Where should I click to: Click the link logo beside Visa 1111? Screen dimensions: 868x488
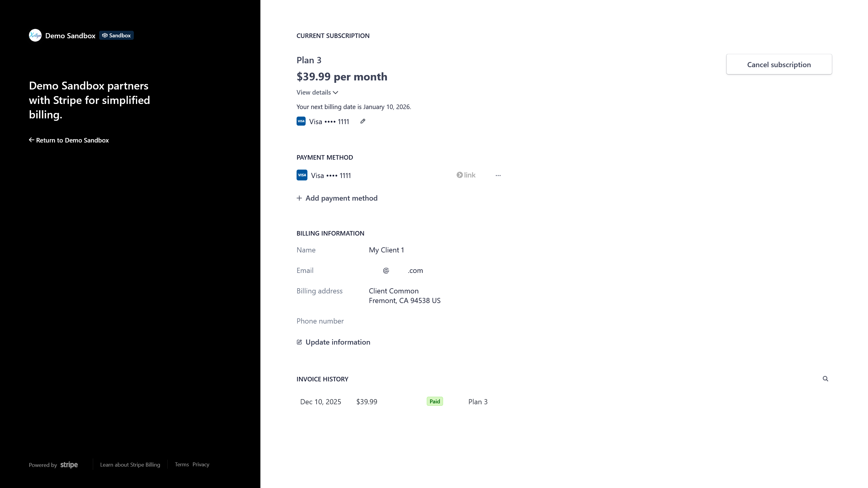pos(466,175)
